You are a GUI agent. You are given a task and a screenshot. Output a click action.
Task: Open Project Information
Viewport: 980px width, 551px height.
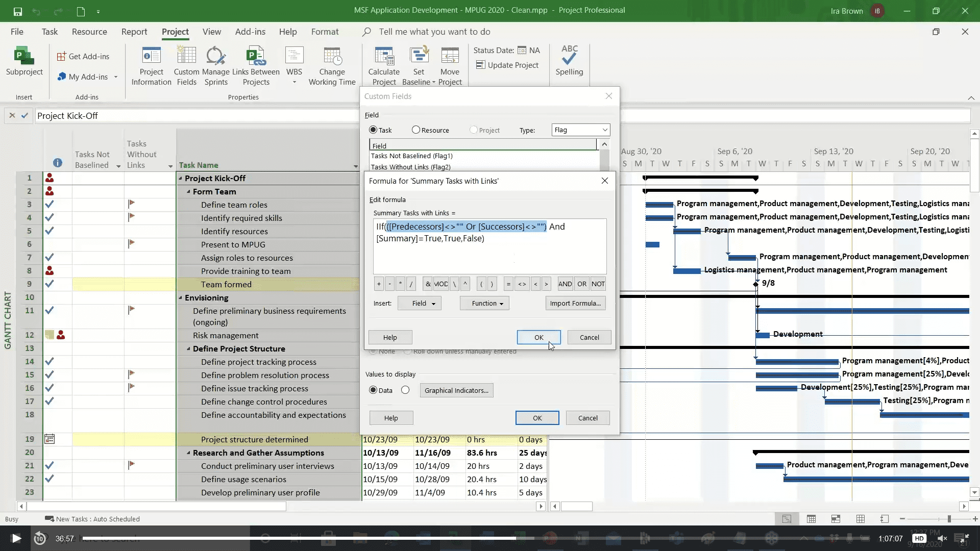[151, 66]
